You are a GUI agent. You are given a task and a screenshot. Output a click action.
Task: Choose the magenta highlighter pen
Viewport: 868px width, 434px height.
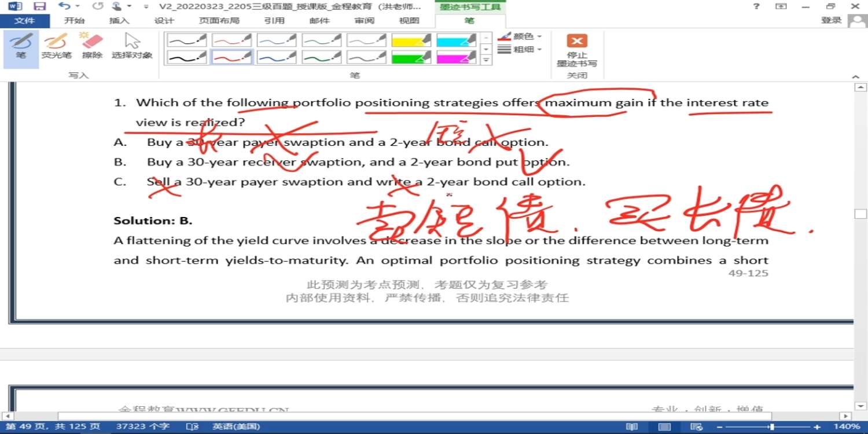456,57
